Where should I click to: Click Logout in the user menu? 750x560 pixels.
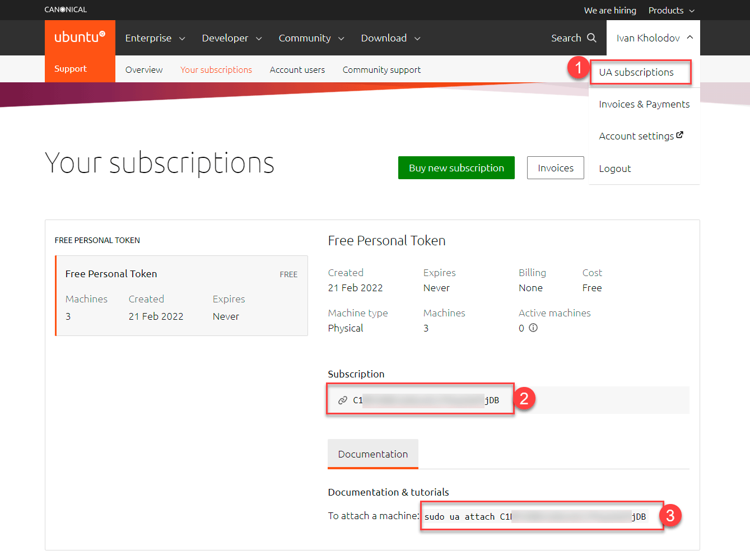coord(614,169)
